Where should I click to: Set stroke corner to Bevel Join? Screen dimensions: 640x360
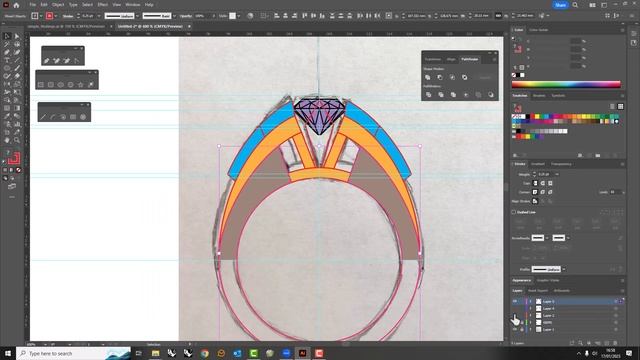(550, 192)
